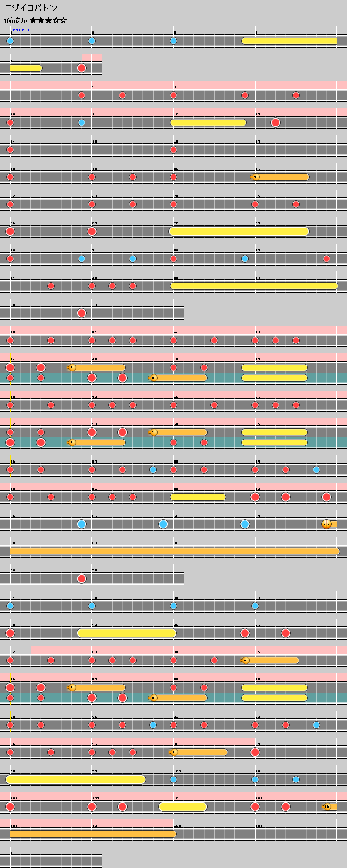Click the blue BPM label
Viewport: 347px width, 868px height.
[20, 30]
